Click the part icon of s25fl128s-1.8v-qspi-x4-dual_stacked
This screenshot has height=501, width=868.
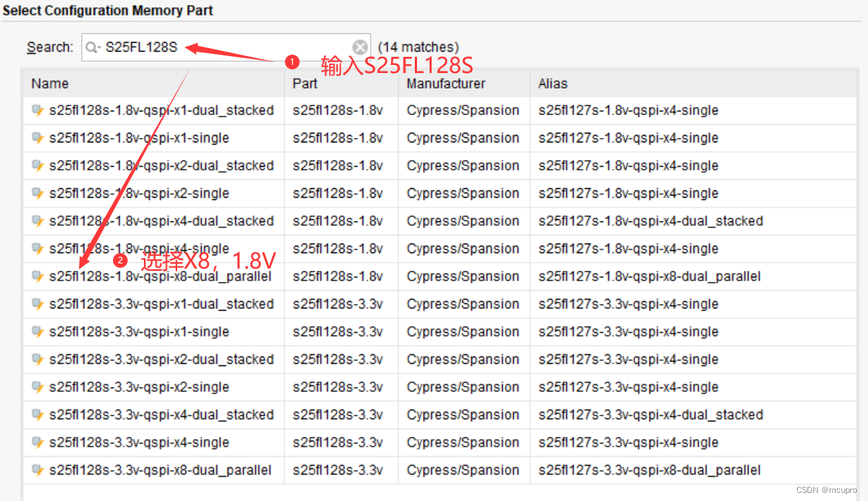[x=38, y=221]
